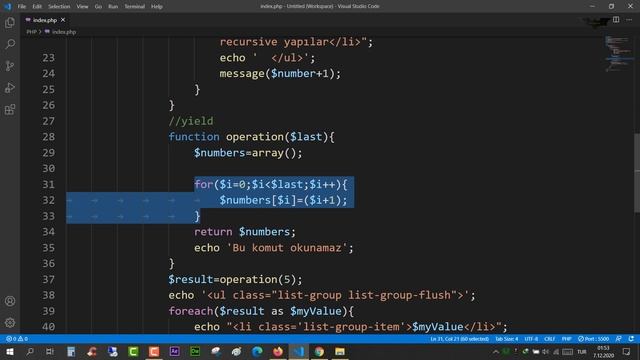640x360 pixels.
Task: Open the Edit menu
Action: click(x=37, y=7)
